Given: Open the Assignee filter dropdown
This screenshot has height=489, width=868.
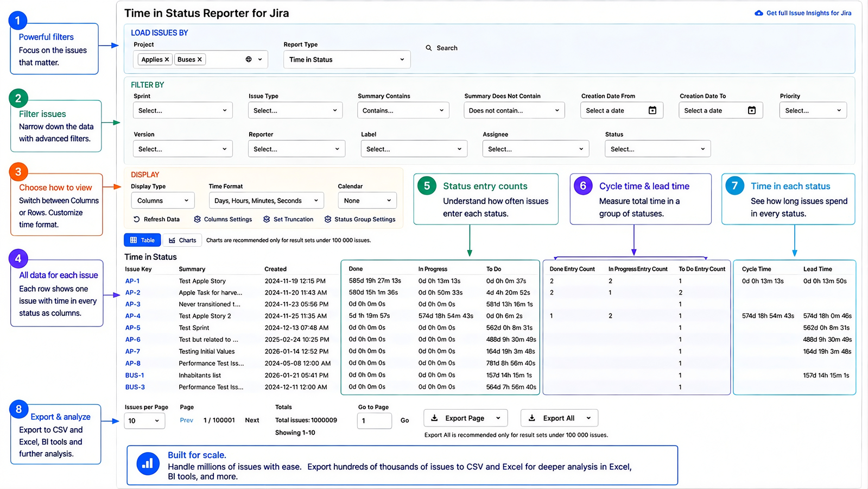Looking at the screenshot, I should point(535,149).
